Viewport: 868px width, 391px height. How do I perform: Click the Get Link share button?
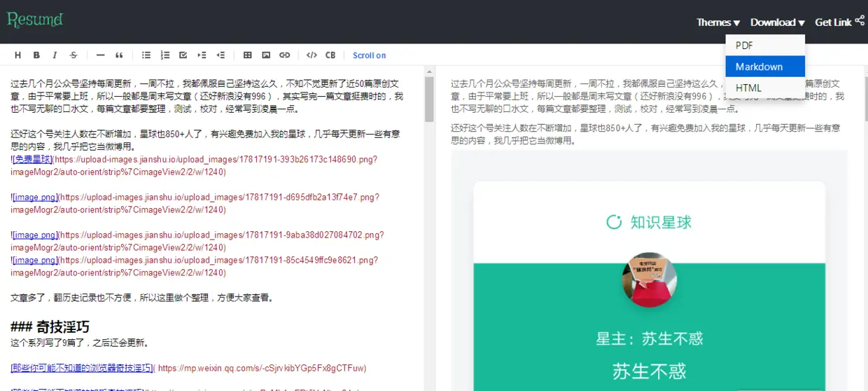(x=839, y=22)
